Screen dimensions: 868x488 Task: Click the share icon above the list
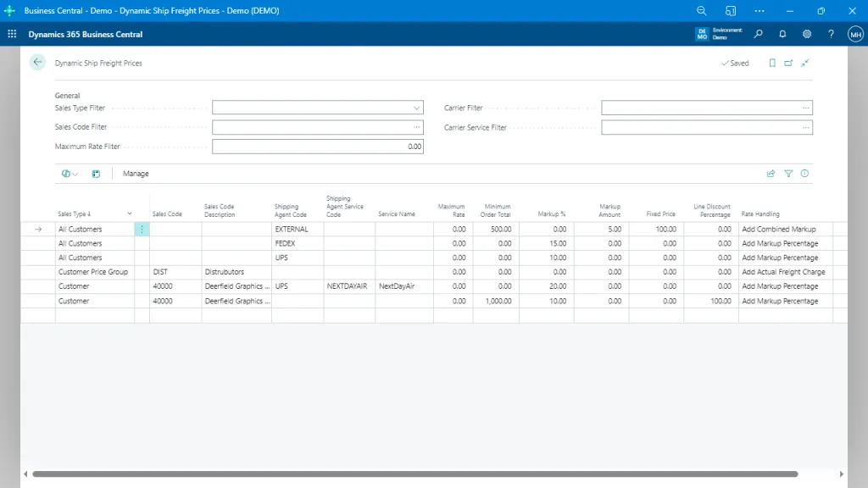click(x=771, y=173)
